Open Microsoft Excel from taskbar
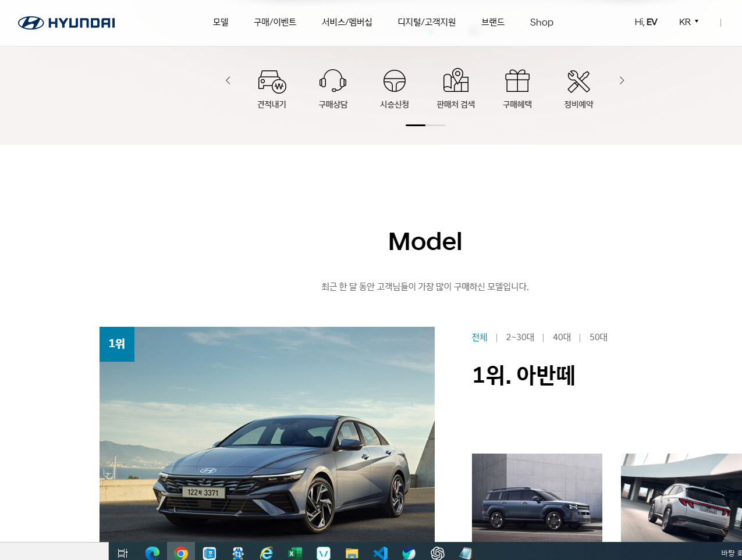Image resolution: width=742 pixels, height=560 pixels. click(x=295, y=553)
